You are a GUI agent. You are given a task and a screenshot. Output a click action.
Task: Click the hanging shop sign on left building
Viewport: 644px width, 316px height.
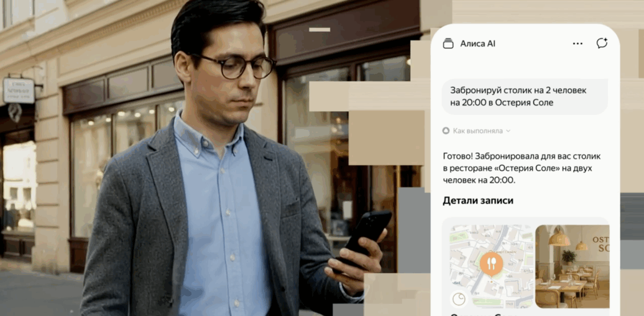pyautogui.click(x=19, y=91)
